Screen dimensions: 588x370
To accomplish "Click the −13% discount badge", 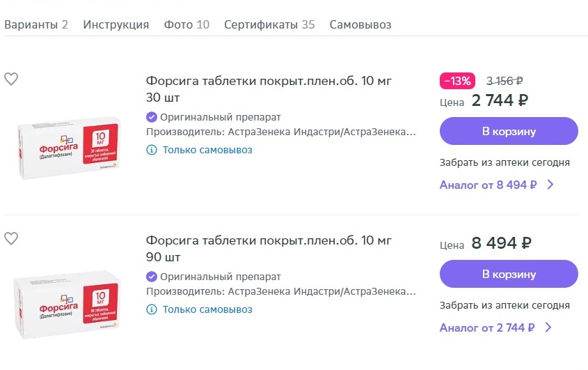I will (457, 81).
